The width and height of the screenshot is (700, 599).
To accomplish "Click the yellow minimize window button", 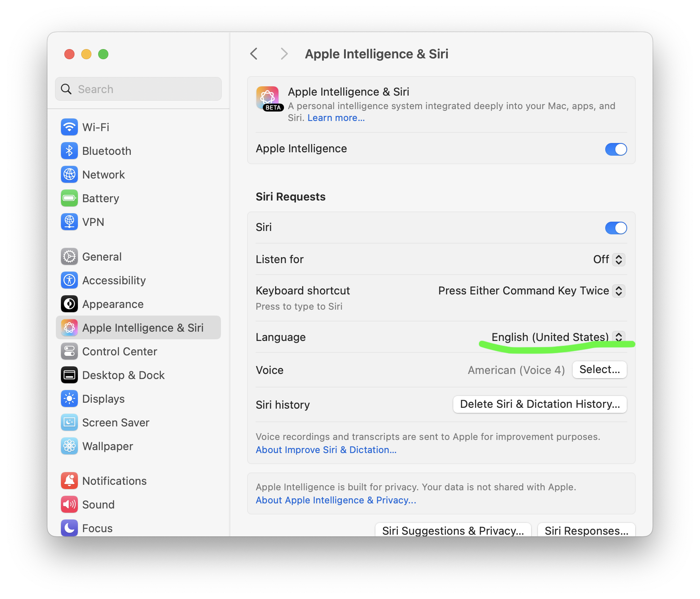I will coord(86,54).
